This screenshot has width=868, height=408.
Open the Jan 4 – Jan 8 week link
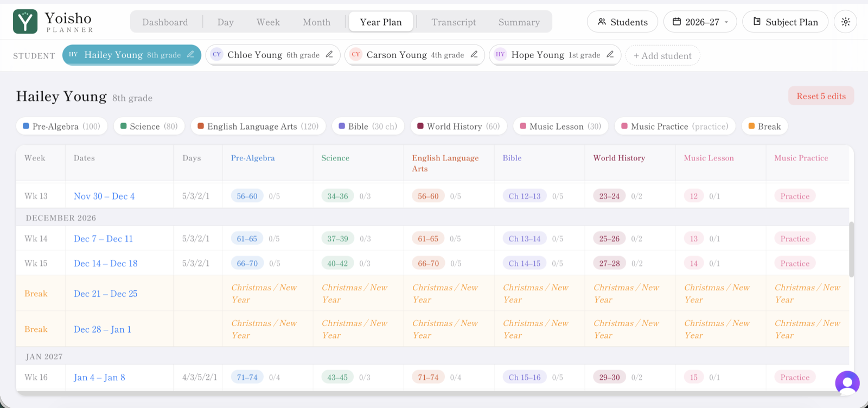point(99,377)
